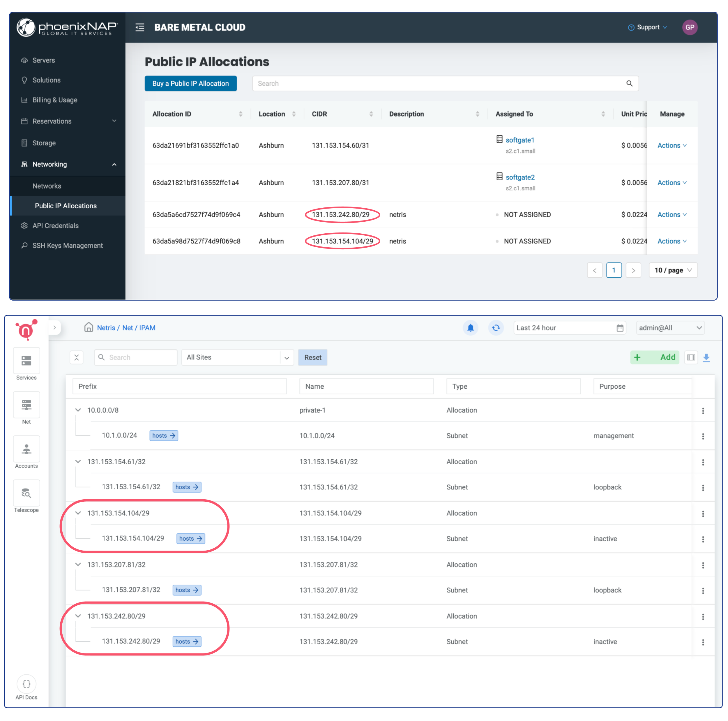
Task: Open the Services sidebar icon
Action: click(x=26, y=361)
